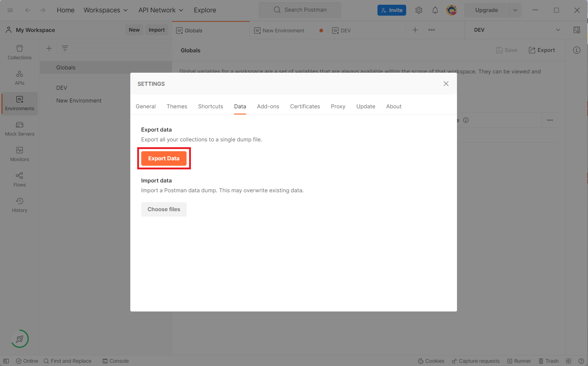Open the two-pane view icon in status bar
This screenshot has width=588, height=366.
pos(568,361)
